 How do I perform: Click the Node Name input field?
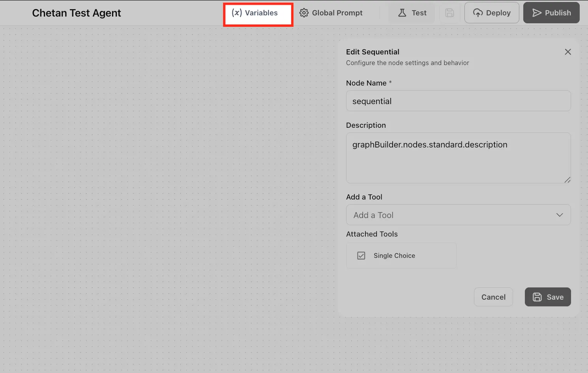click(459, 101)
